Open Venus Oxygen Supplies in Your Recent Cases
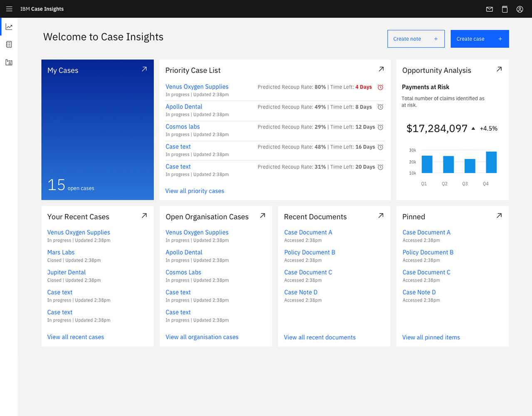 pos(79,232)
